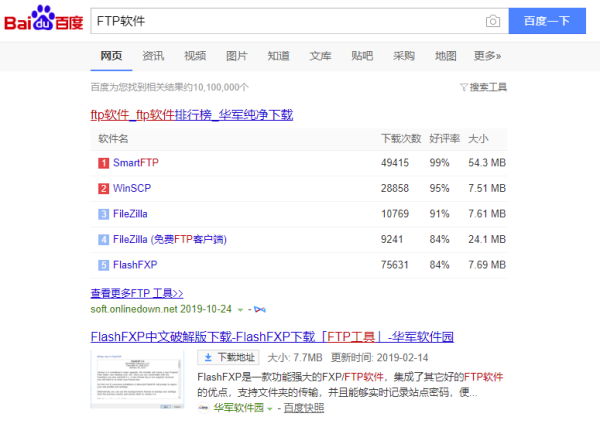600x427 pixels.
Task: Open the plain FileZilla link
Action: click(x=130, y=214)
